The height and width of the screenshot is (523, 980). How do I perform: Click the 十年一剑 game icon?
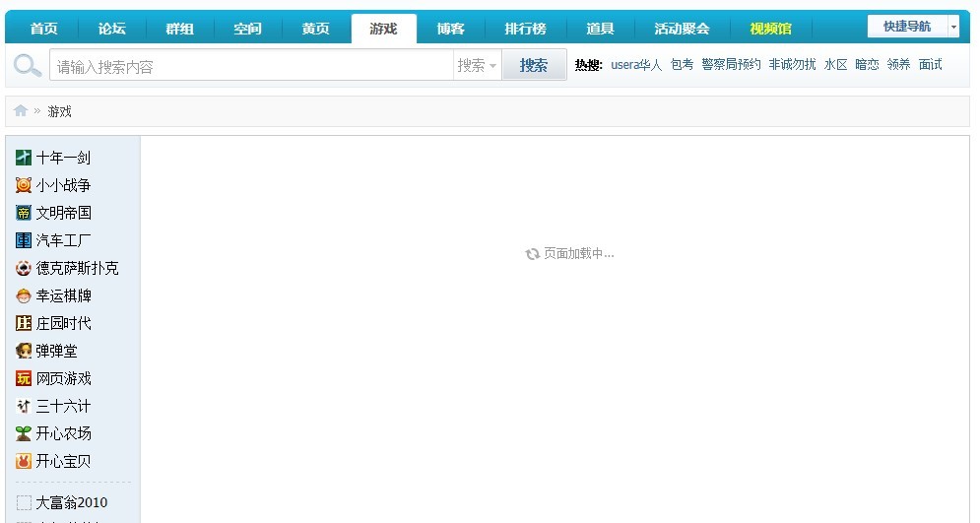click(24, 158)
